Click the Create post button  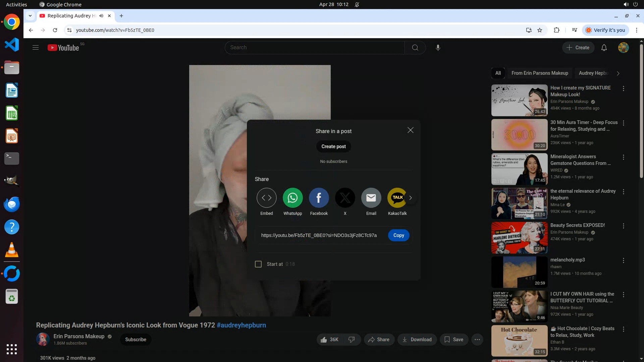point(333,146)
